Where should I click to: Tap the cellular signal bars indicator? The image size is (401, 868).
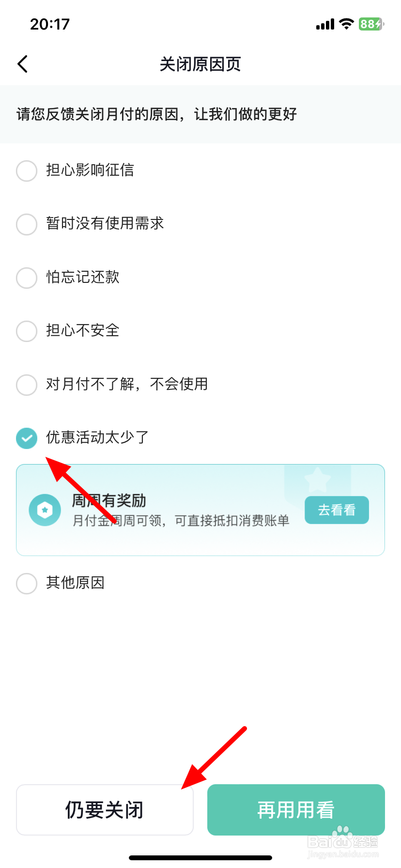click(324, 24)
